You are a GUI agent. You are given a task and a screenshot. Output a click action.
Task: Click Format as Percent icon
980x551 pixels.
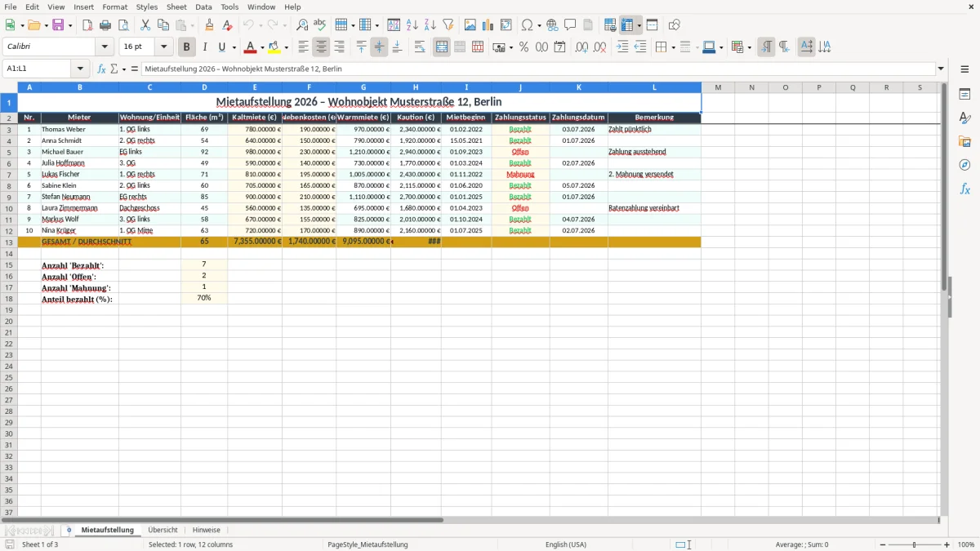coord(524,47)
